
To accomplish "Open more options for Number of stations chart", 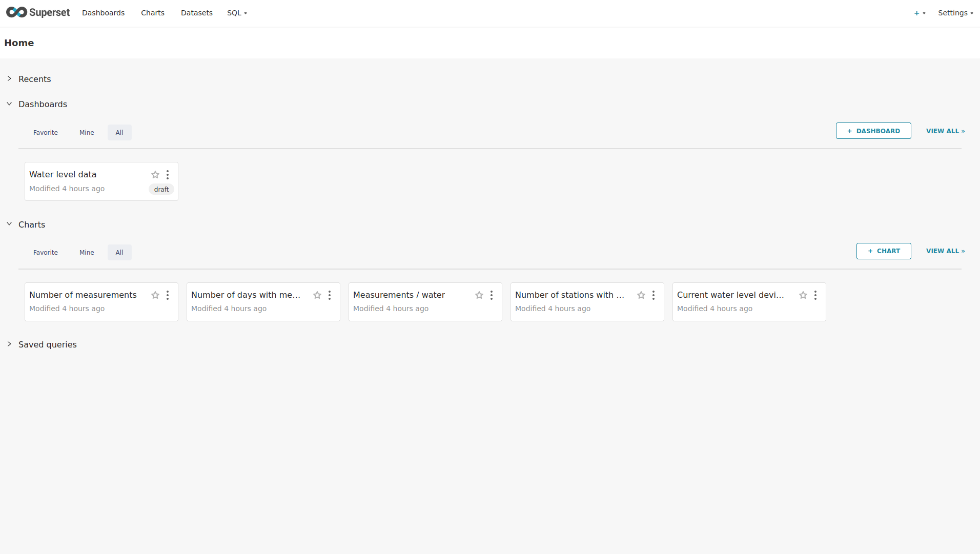I will click(x=654, y=295).
